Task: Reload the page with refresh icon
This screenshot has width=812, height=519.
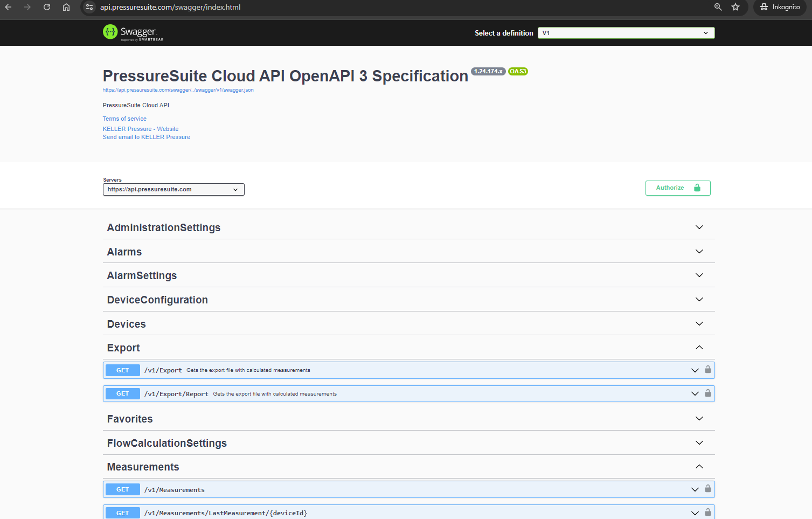Action: 47,7
